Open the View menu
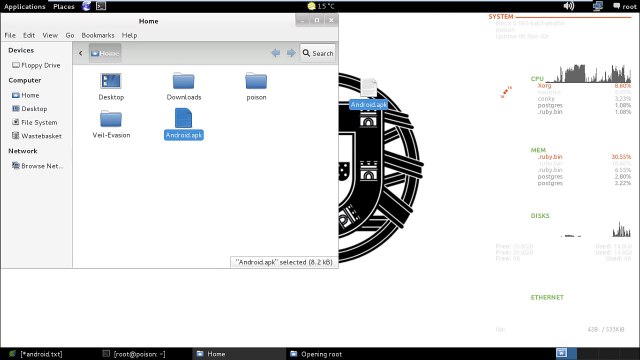Viewport: 640px width, 360px height. click(50, 35)
